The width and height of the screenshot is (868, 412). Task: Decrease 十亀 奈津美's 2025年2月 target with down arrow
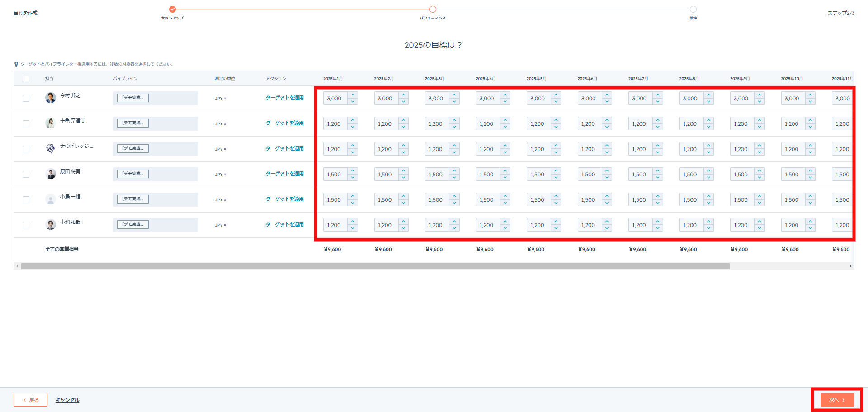[403, 127]
